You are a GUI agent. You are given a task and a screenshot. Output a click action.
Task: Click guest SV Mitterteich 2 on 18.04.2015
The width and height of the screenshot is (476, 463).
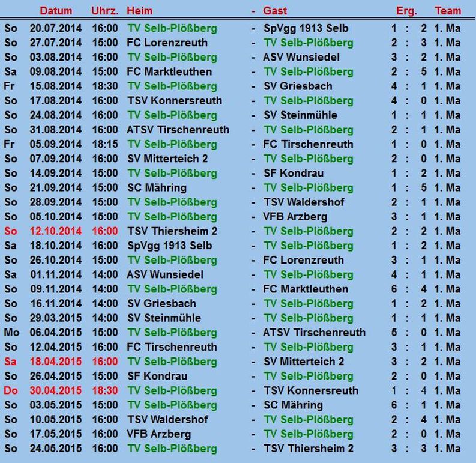click(x=304, y=362)
